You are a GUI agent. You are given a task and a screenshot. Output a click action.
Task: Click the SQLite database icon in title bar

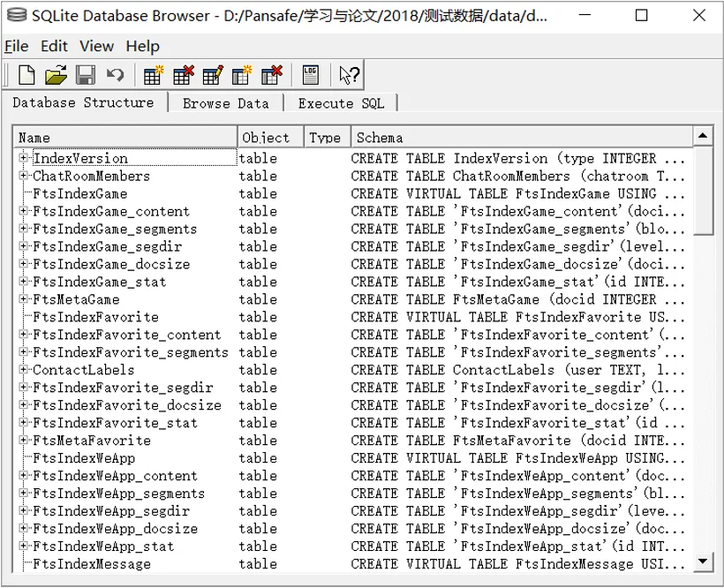pyautogui.click(x=17, y=15)
